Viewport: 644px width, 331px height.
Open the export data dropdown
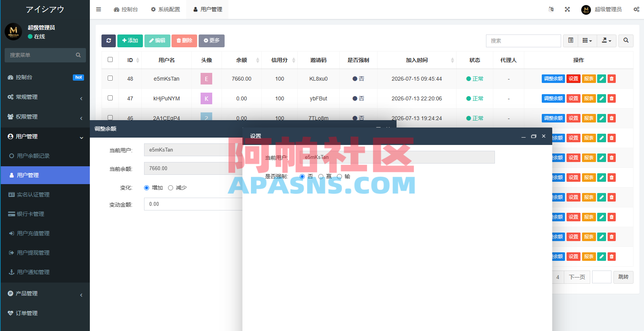click(x=606, y=41)
